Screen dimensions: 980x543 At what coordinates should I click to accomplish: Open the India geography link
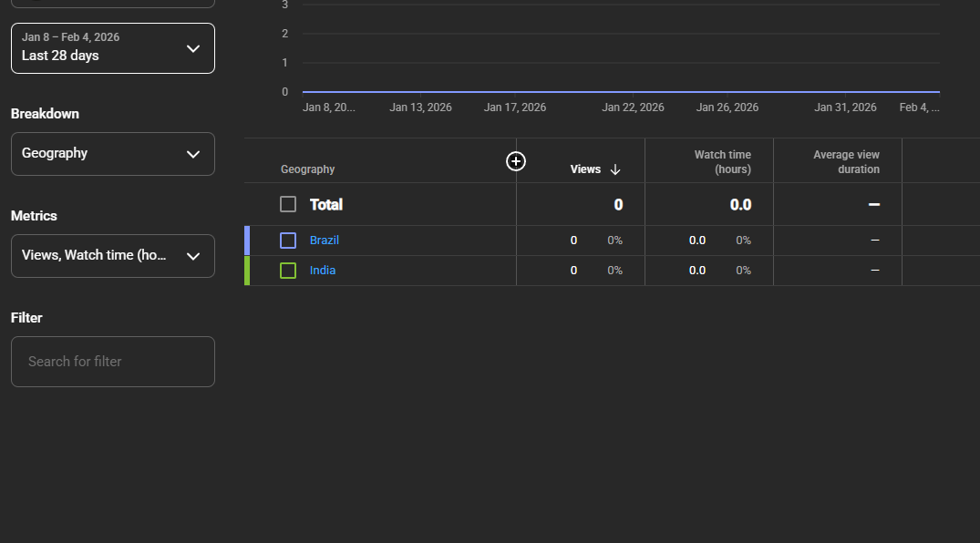click(323, 271)
